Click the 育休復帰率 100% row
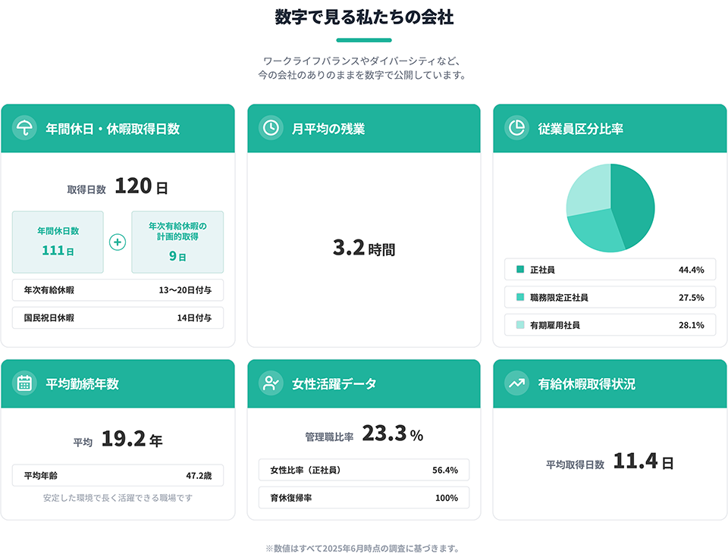This screenshot has height=560, width=728. click(x=363, y=498)
